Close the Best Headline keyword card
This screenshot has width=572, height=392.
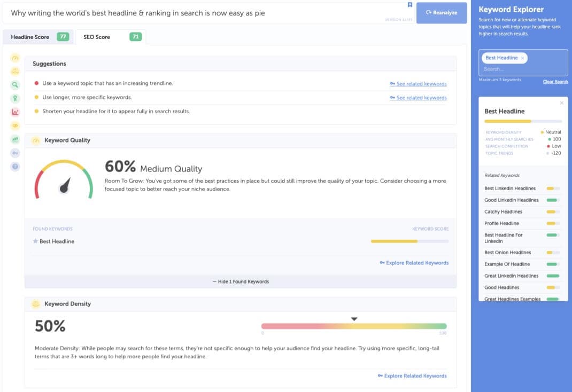[561, 103]
